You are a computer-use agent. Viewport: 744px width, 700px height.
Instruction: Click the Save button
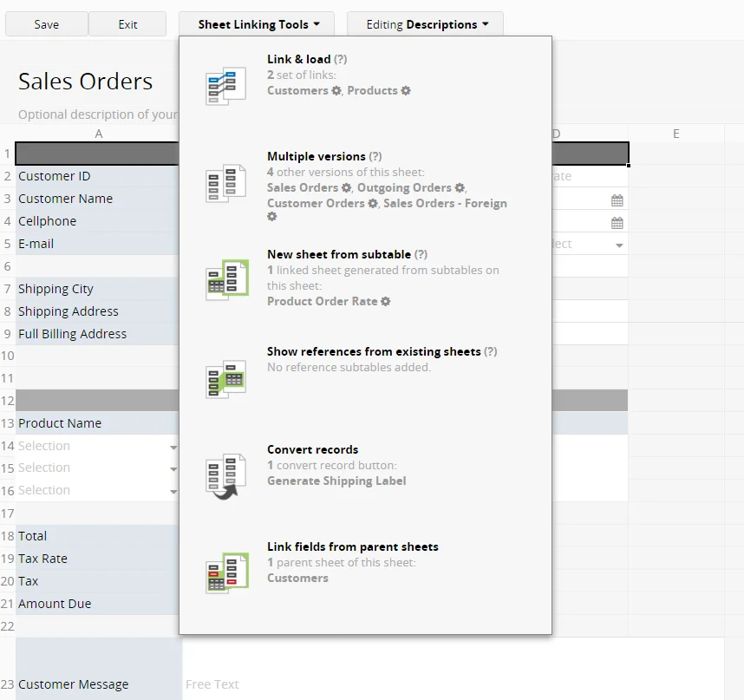click(x=47, y=24)
